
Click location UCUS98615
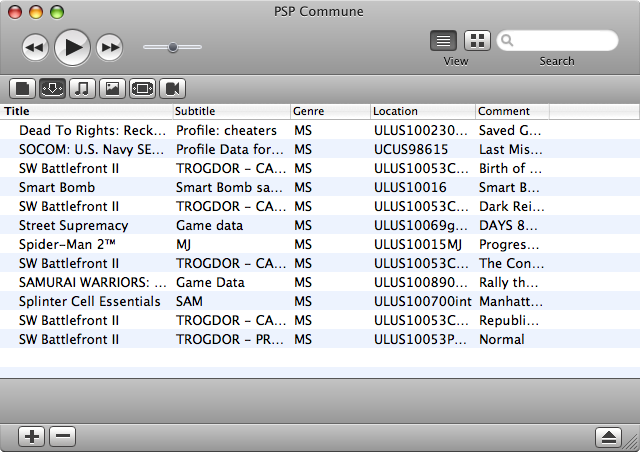coord(411,149)
